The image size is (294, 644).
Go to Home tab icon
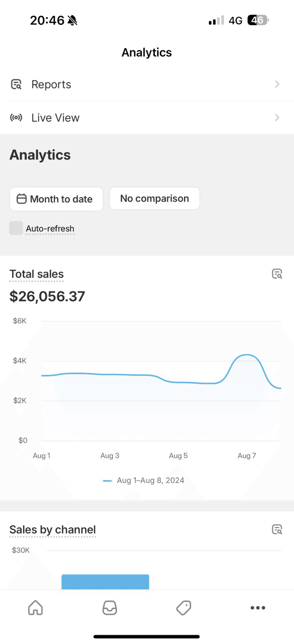tap(36, 608)
